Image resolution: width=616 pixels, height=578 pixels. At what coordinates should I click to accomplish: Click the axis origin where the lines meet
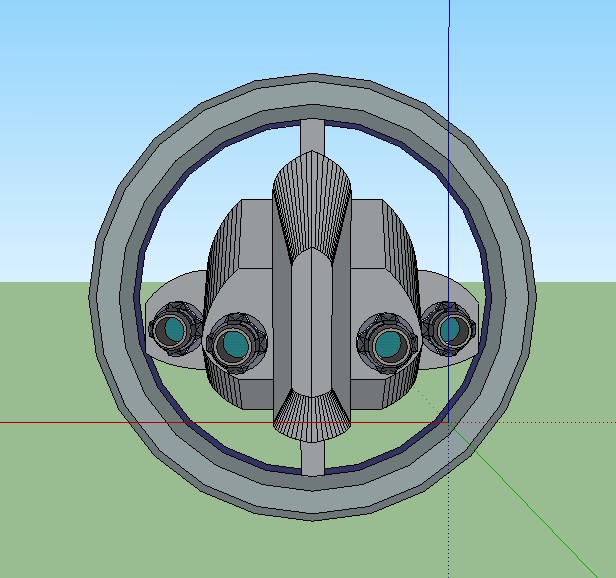pyautogui.click(x=448, y=422)
